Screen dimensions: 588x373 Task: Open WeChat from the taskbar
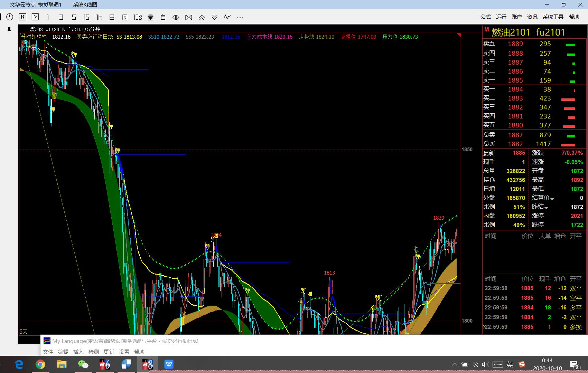pyautogui.click(x=83, y=364)
